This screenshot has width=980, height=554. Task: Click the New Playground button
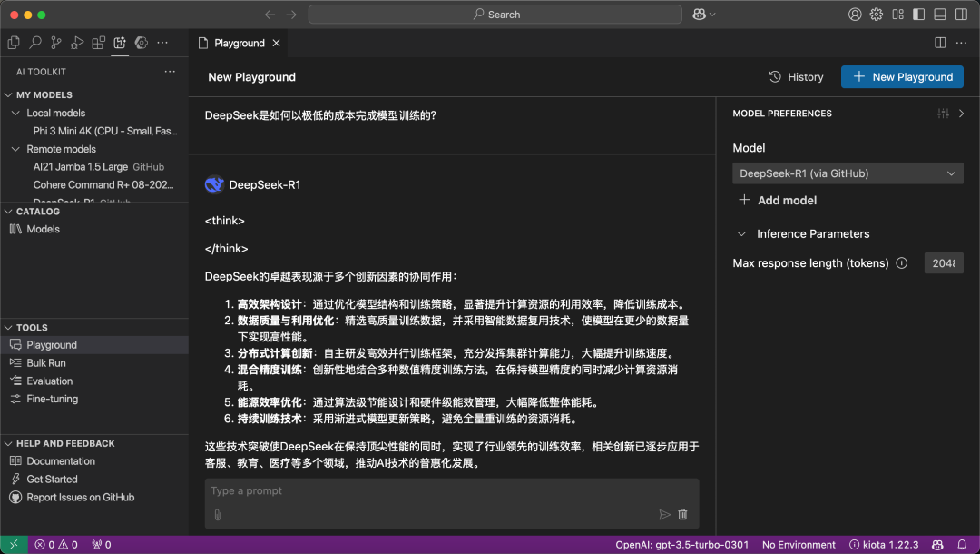click(x=902, y=77)
